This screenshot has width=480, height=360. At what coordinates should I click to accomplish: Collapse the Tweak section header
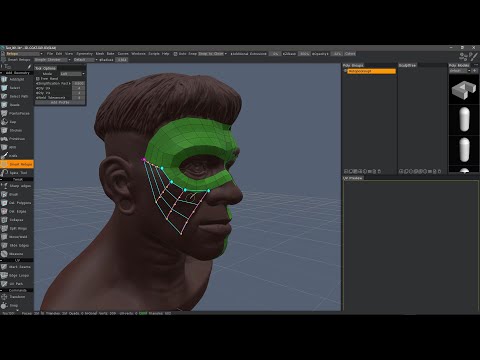[x=17, y=179]
